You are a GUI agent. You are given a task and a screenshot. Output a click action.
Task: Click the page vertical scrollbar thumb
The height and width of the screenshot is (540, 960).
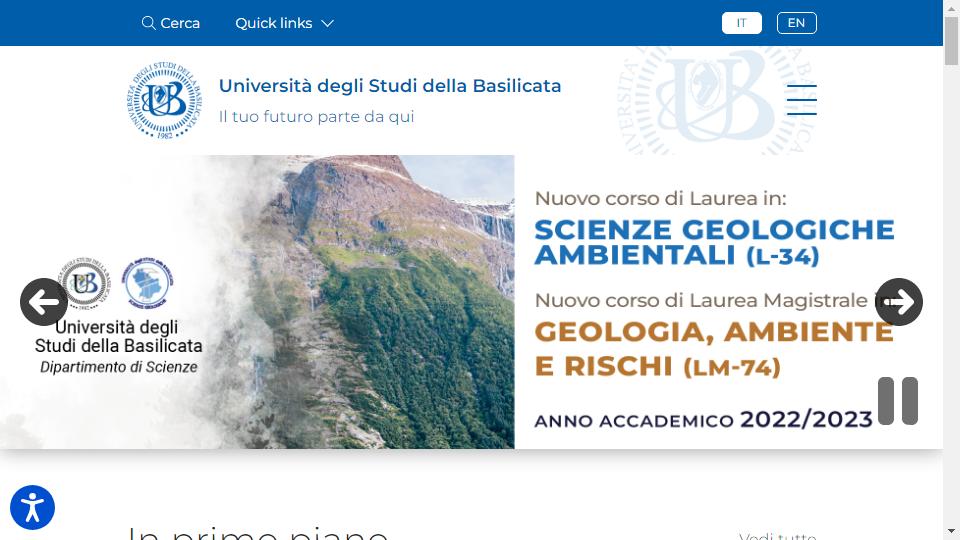point(951,41)
